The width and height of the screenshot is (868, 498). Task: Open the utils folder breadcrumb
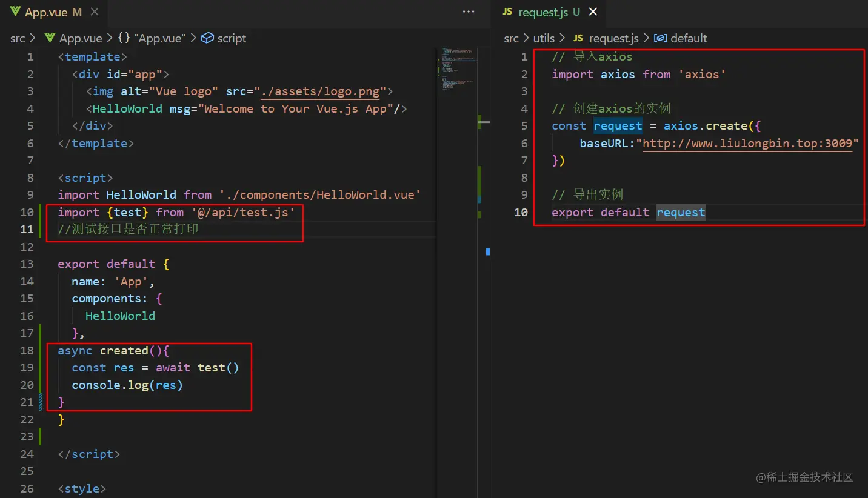click(544, 38)
